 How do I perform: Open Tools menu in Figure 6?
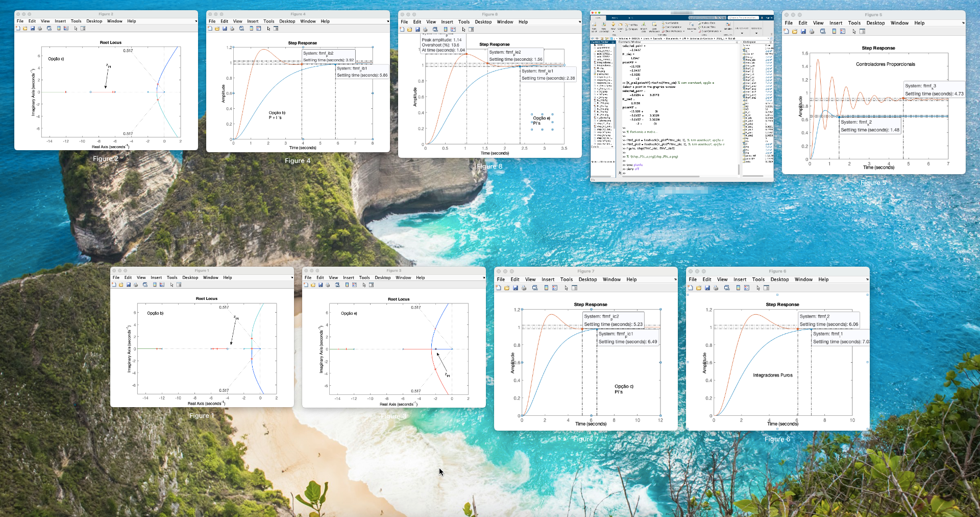click(x=758, y=279)
